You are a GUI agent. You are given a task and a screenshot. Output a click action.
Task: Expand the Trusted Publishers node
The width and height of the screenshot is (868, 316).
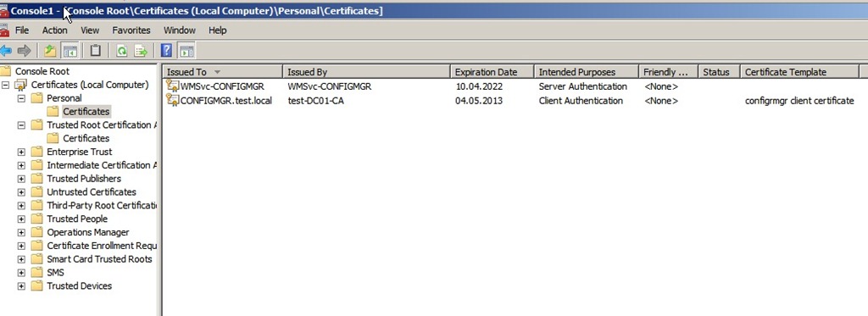pyautogui.click(x=21, y=179)
